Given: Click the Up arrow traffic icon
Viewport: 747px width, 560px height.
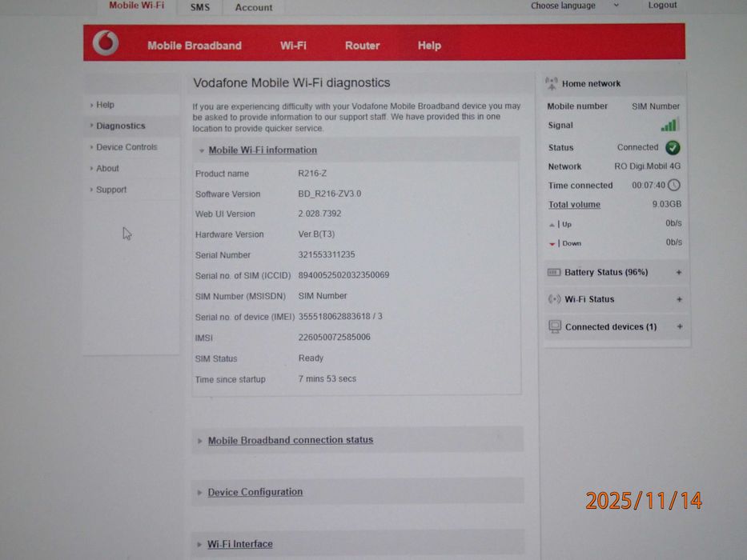Looking at the screenshot, I should [x=552, y=225].
